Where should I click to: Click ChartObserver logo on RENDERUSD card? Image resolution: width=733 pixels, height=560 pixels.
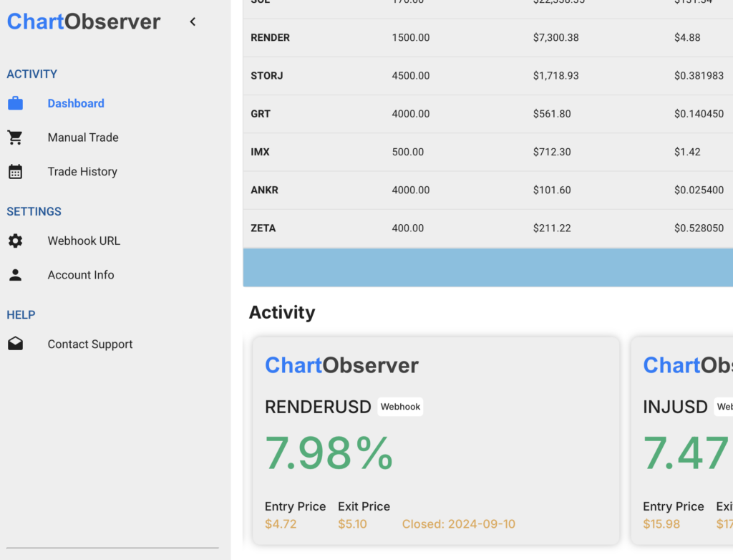pyautogui.click(x=341, y=365)
